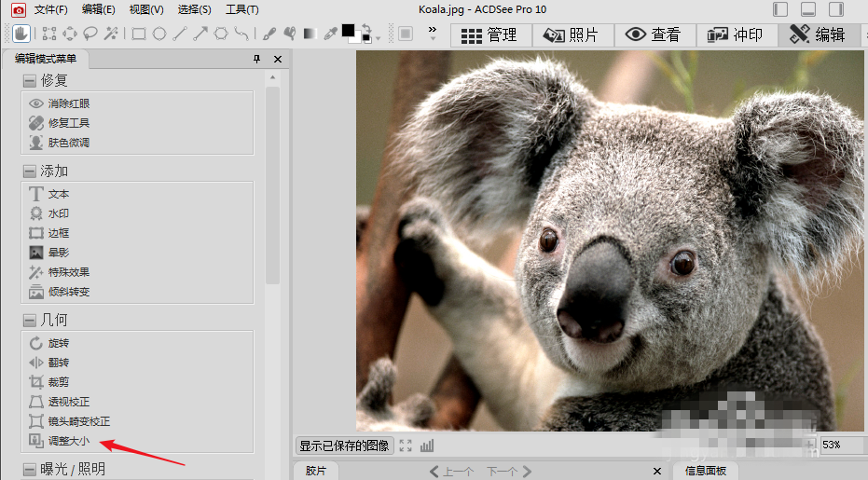The width and height of the screenshot is (868, 480).
Task: Collapse the 修复 section
Action: (28, 81)
